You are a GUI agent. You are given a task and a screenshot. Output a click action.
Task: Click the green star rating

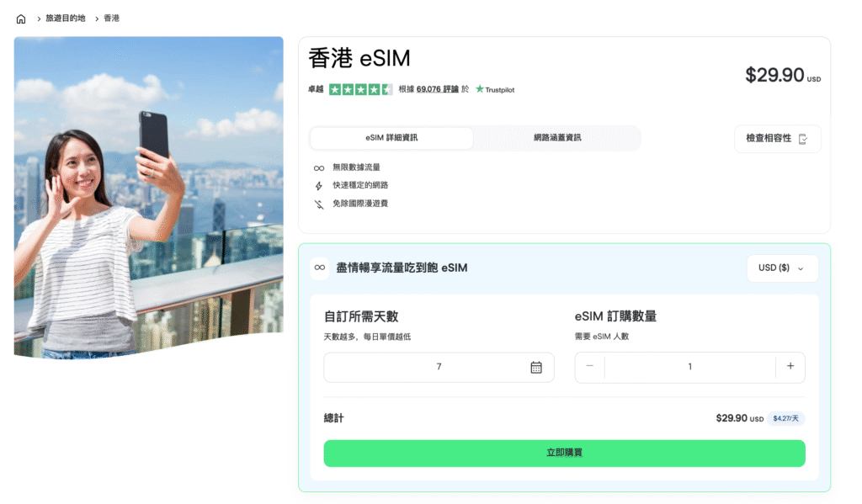click(x=360, y=89)
